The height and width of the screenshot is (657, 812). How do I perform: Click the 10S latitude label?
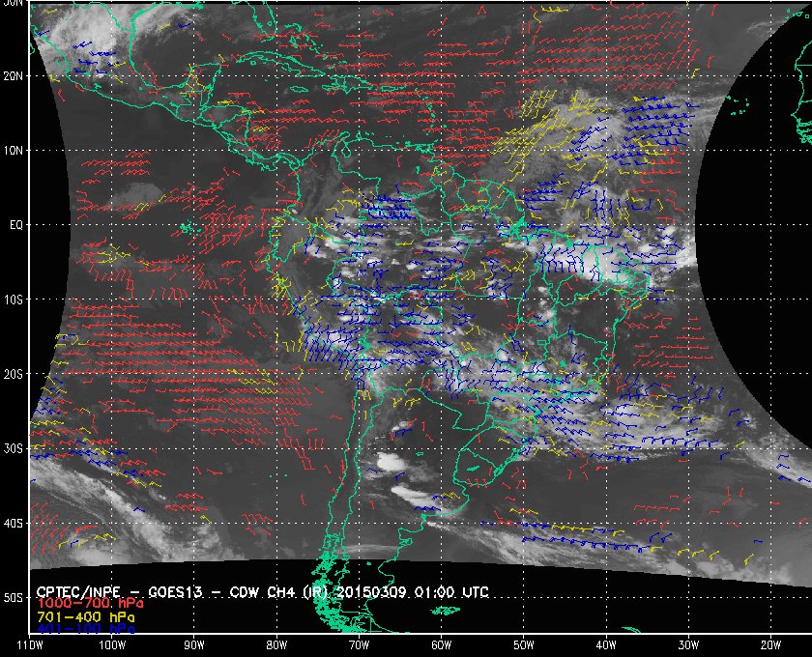click(12, 300)
